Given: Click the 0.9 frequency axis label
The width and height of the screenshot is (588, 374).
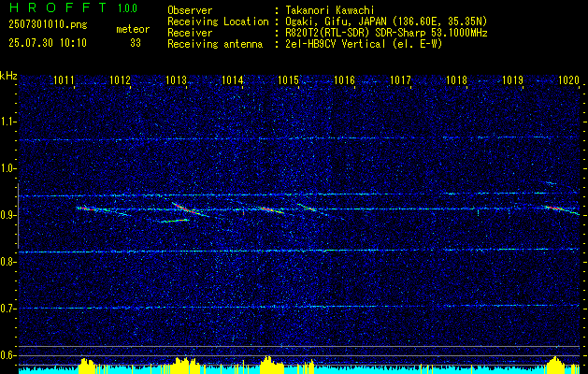Looking at the screenshot, I should (x=8, y=215).
